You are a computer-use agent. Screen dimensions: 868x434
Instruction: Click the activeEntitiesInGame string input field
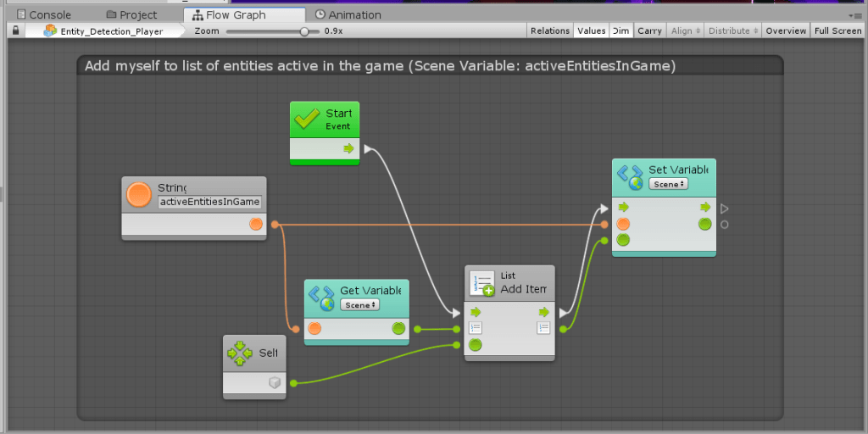tap(210, 202)
